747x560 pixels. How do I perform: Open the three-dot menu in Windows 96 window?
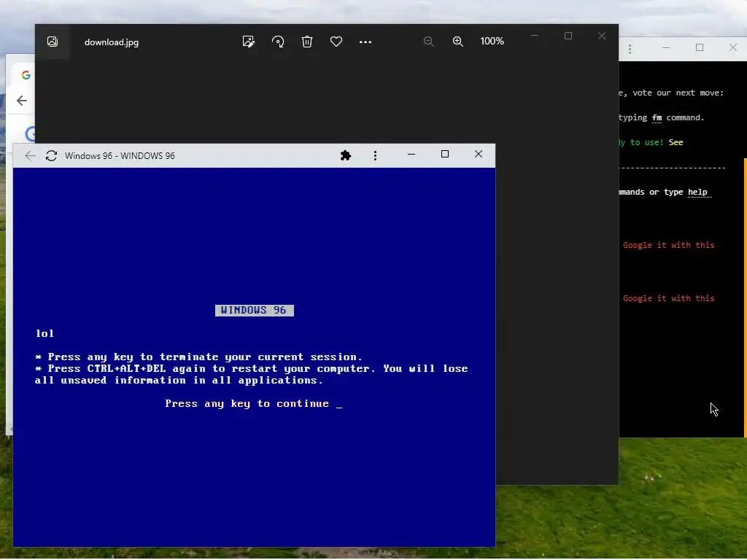[x=376, y=156]
